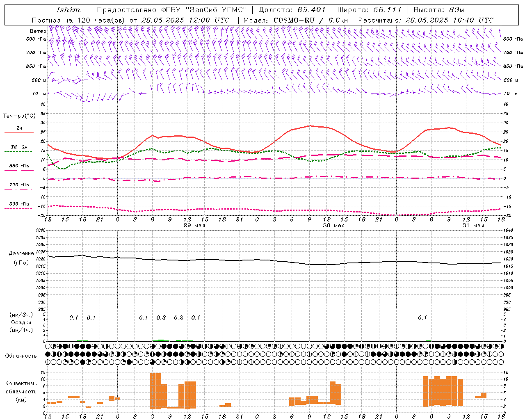
Task: Click the "(мм/3ч.)" precipitation unit label
Action: pyautogui.click(x=21, y=315)
